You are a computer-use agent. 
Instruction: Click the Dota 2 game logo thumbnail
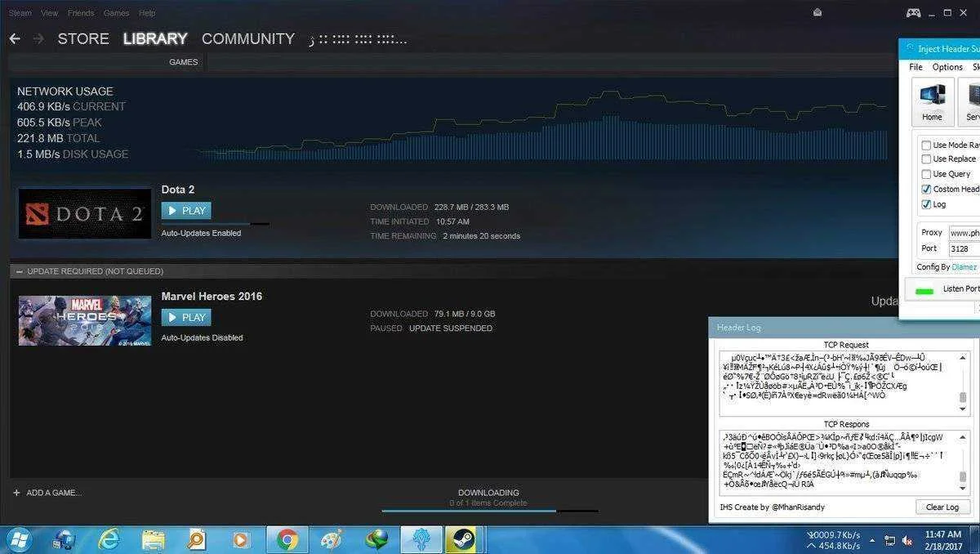(85, 214)
